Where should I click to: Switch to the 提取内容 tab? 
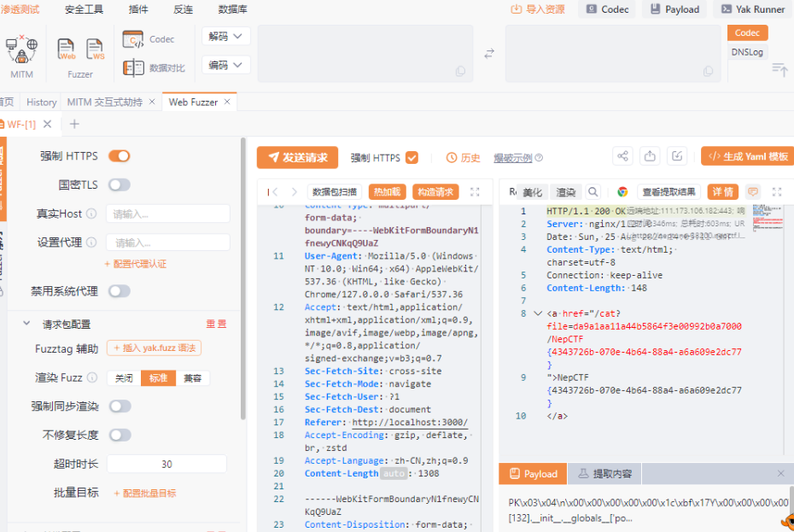(x=605, y=474)
